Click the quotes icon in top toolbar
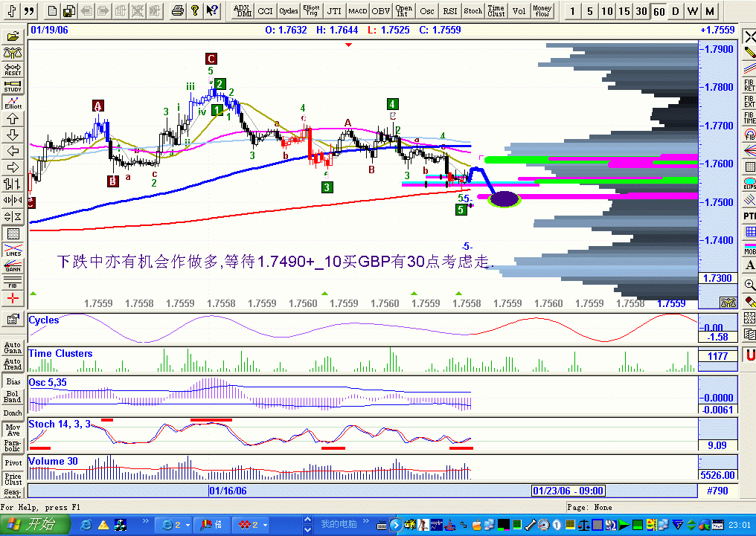 click(x=30, y=10)
